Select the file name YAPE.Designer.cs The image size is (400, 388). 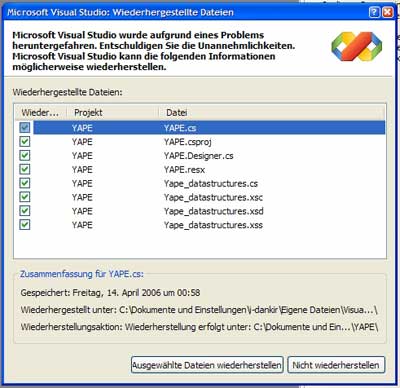[198, 156]
